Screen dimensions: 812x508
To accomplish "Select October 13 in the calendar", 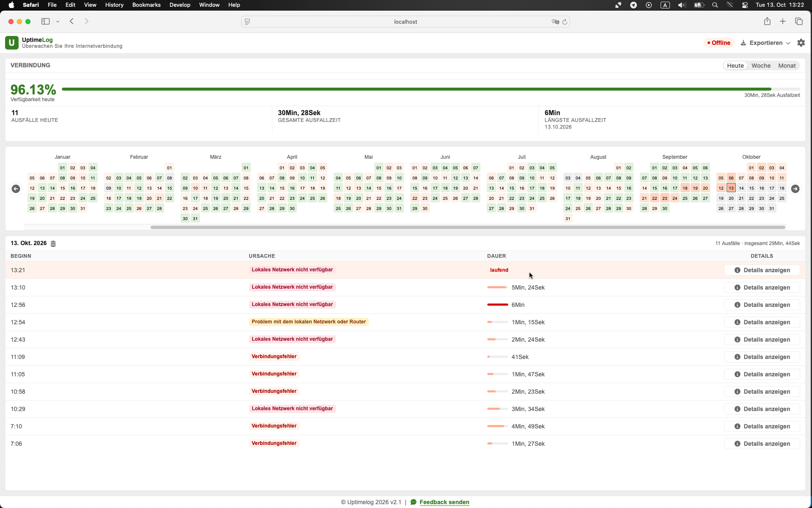I will point(731,188).
